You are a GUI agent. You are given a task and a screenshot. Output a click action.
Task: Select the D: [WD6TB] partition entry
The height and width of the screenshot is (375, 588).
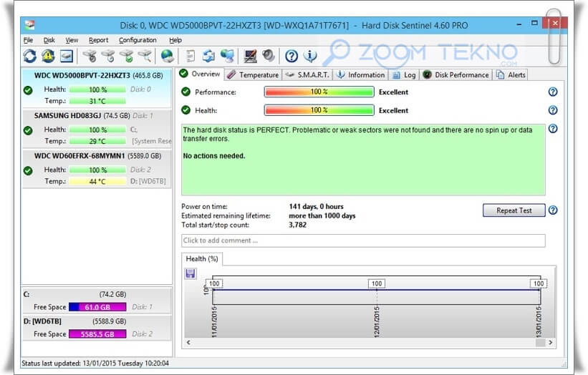(97, 328)
